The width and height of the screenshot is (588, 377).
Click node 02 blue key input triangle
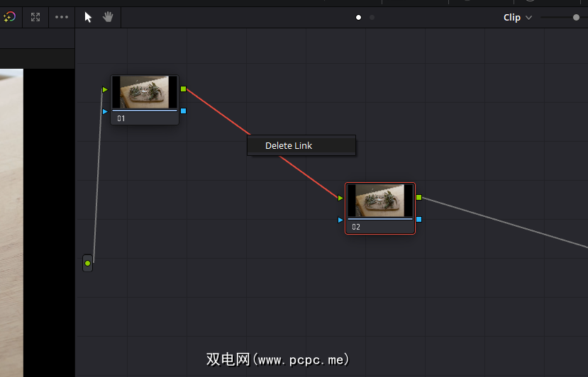(x=340, y=220)
